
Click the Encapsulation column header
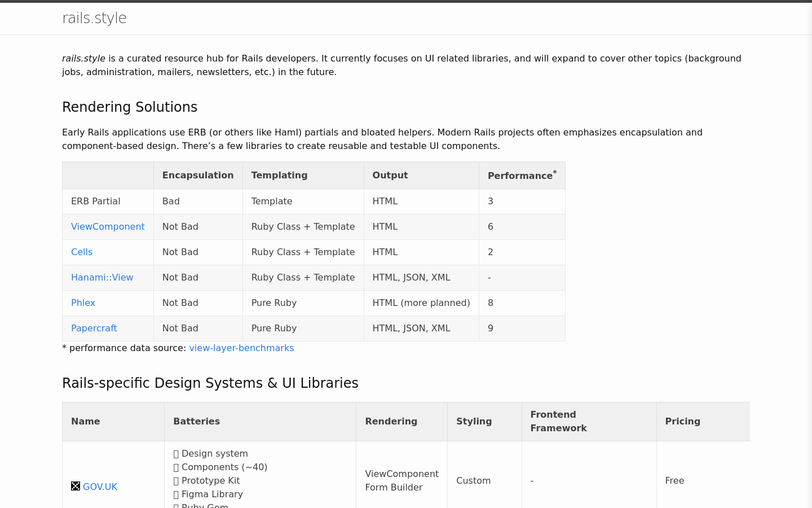point(198,175)
